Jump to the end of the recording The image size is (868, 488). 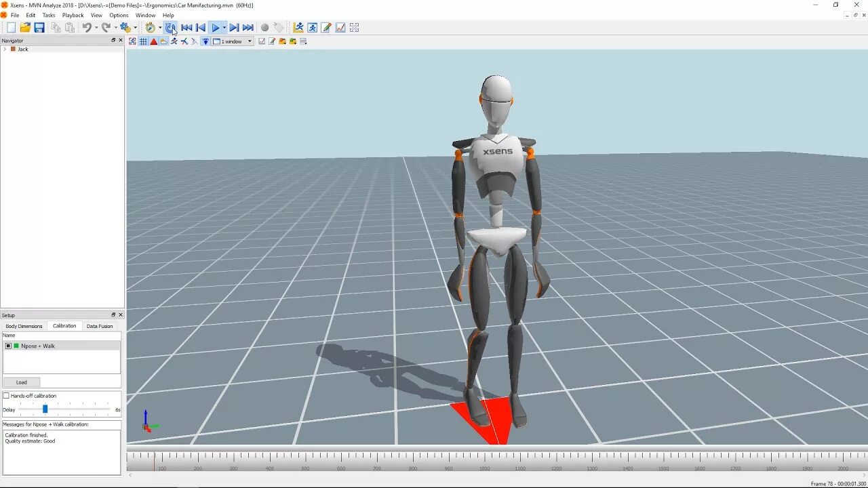tap(248, 28)
